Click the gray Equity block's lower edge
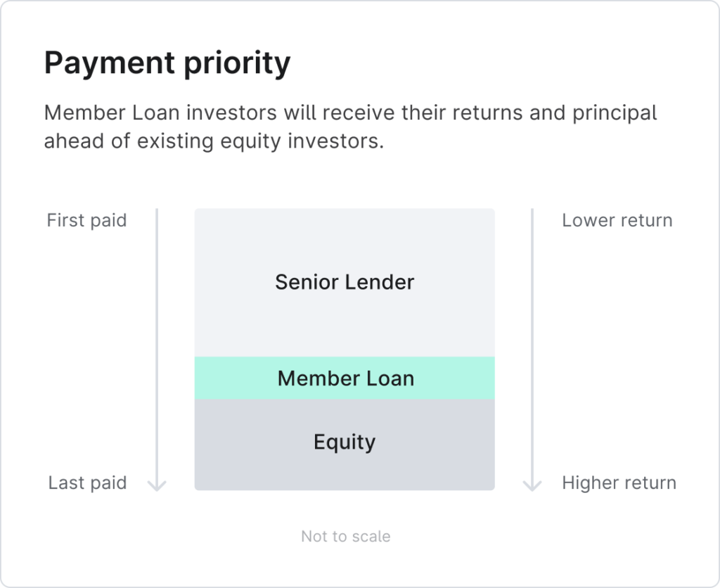Viewport: 720px width, 588px height. (x=345, y=489)
